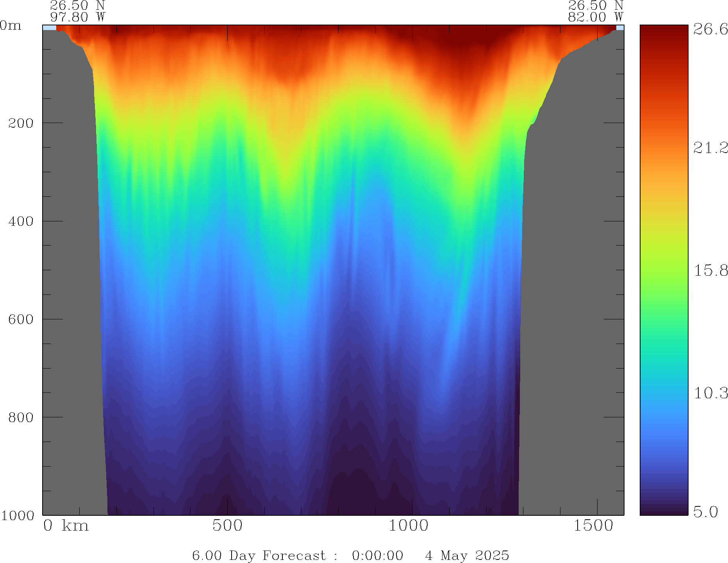
Task: Pick the dark purple bottom of colorbar
Action: pos(664,512)
